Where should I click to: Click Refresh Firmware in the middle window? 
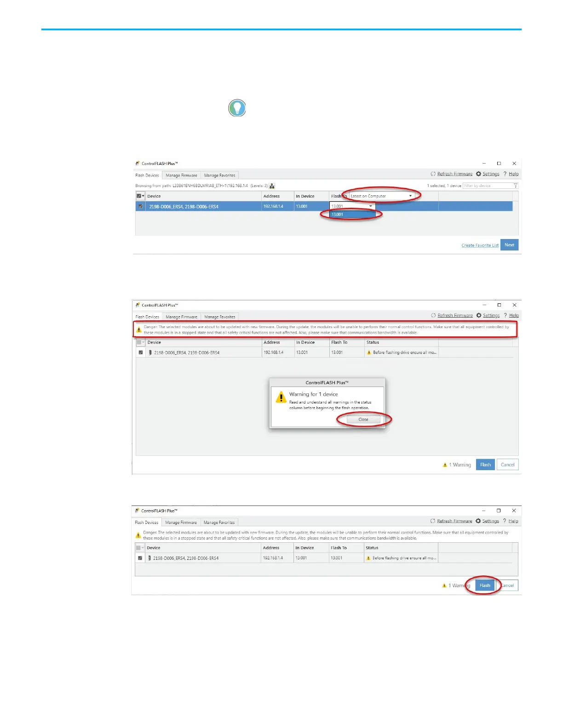click(x=452, y=315)
